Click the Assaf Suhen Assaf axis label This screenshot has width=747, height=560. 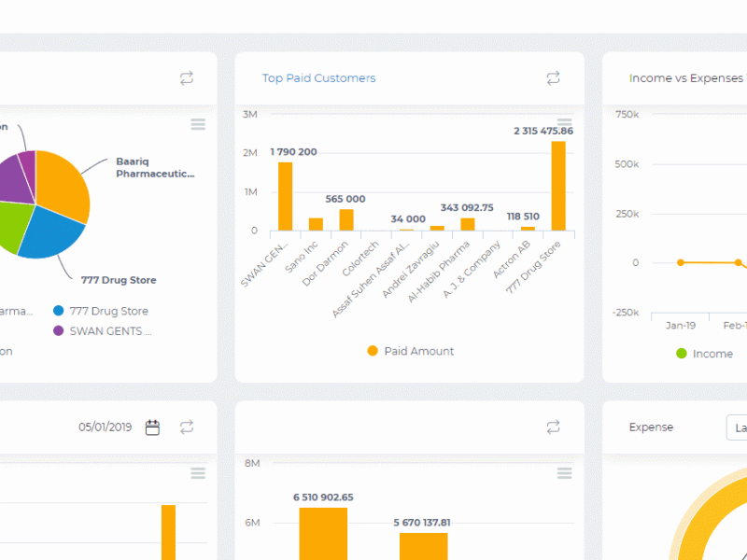click(x=370, y=279)
